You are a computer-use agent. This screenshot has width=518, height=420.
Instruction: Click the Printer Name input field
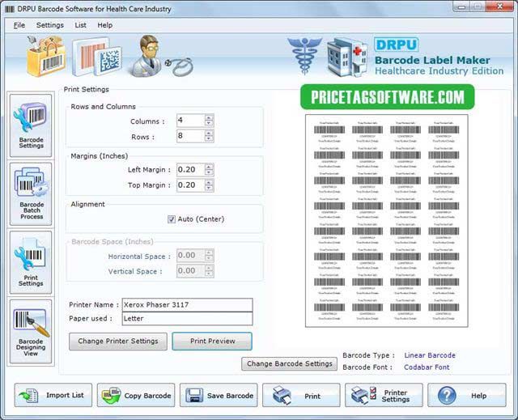pyautogui.click(x=186, y=305)
